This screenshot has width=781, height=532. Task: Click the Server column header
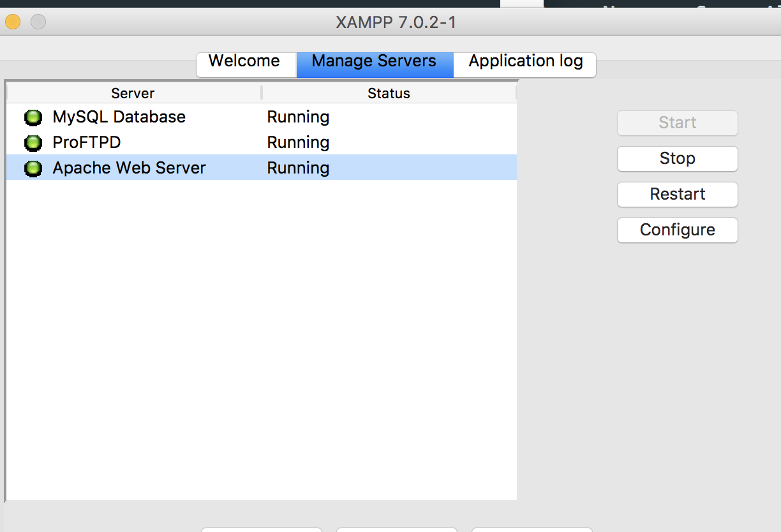pyautogui.click(x=133, y=93)
